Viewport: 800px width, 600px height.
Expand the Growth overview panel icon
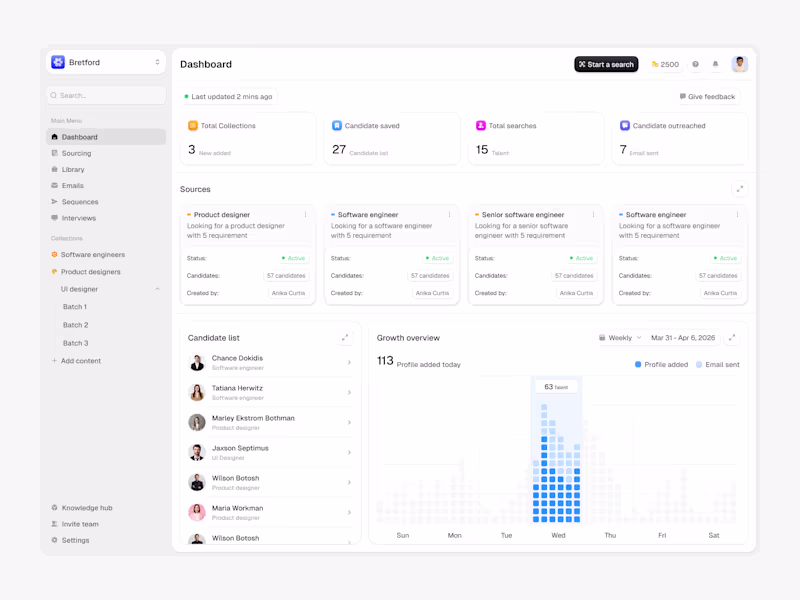coord(732,338)
